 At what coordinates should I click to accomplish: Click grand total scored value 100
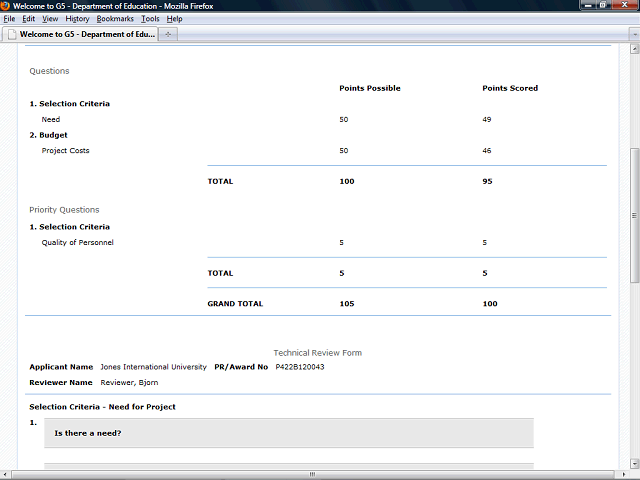coord(490,304)
